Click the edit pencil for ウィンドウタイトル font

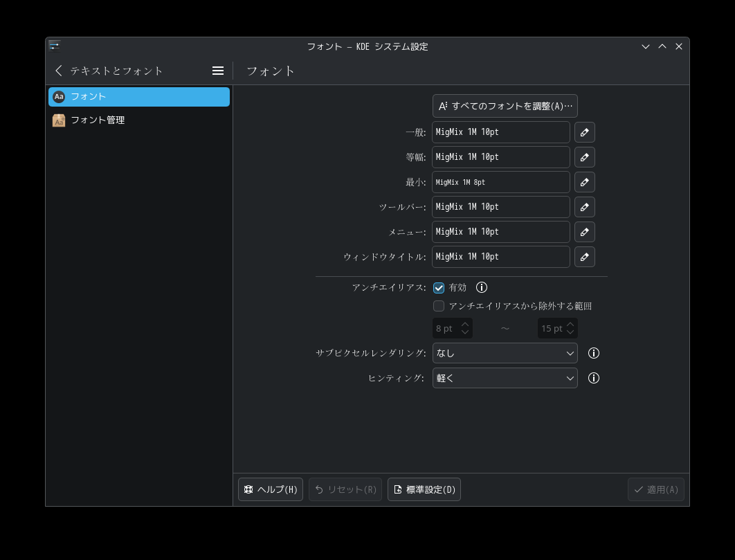585,257
